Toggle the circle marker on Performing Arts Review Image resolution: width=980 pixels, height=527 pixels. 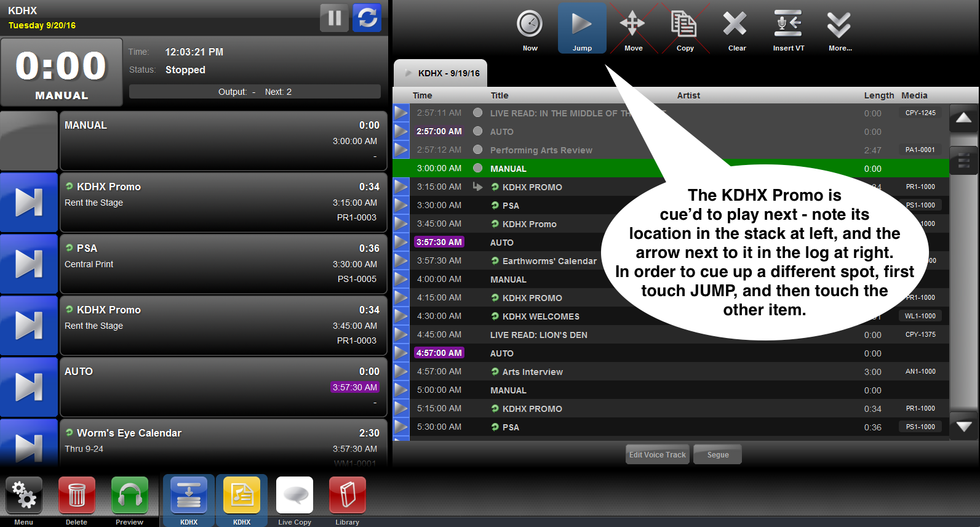click(x=477, y=150)
